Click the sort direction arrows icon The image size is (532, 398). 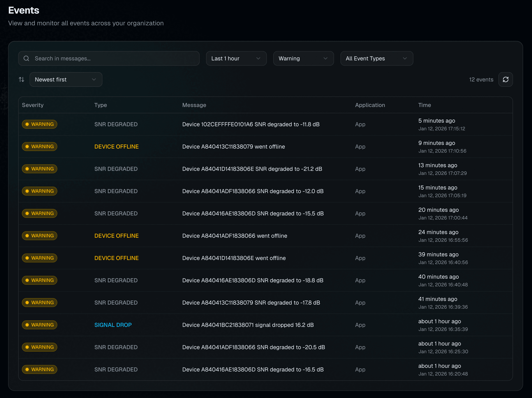tap(21, 79)
